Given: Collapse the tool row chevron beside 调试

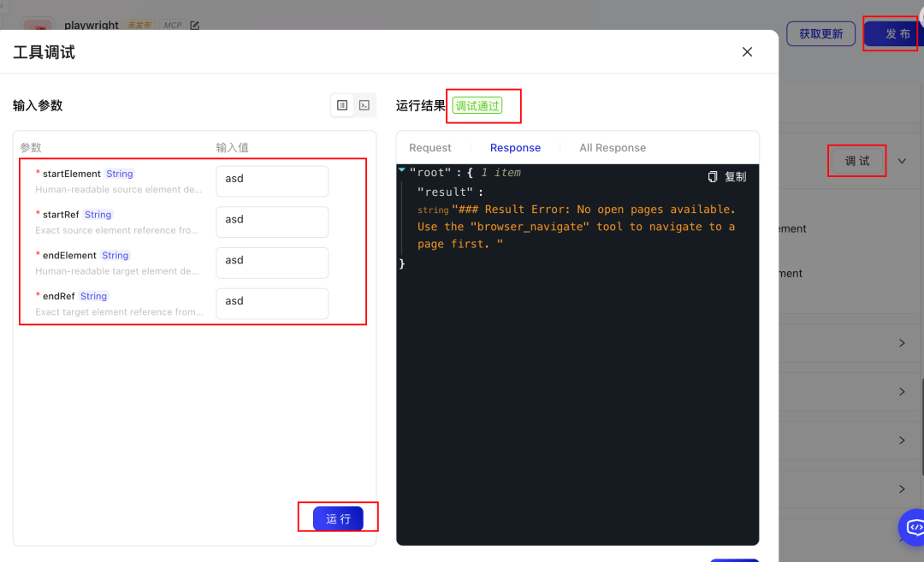Looking at the screenshot, I should 902,161.
